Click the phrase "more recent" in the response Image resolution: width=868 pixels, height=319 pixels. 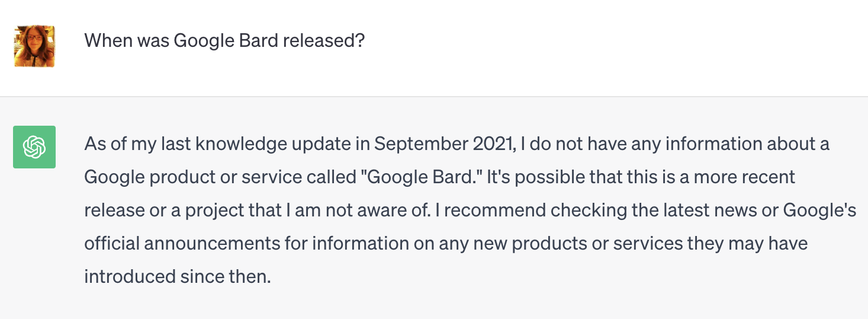click(753, 177)
